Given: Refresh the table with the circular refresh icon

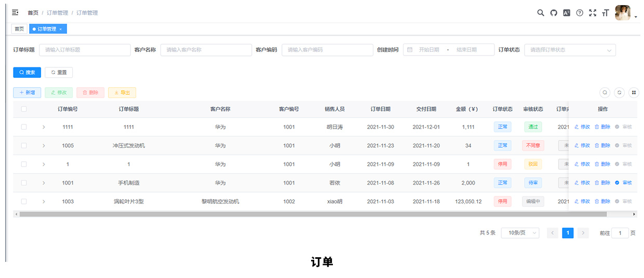Looking at the screenshot, I should (x=619, y=92).
